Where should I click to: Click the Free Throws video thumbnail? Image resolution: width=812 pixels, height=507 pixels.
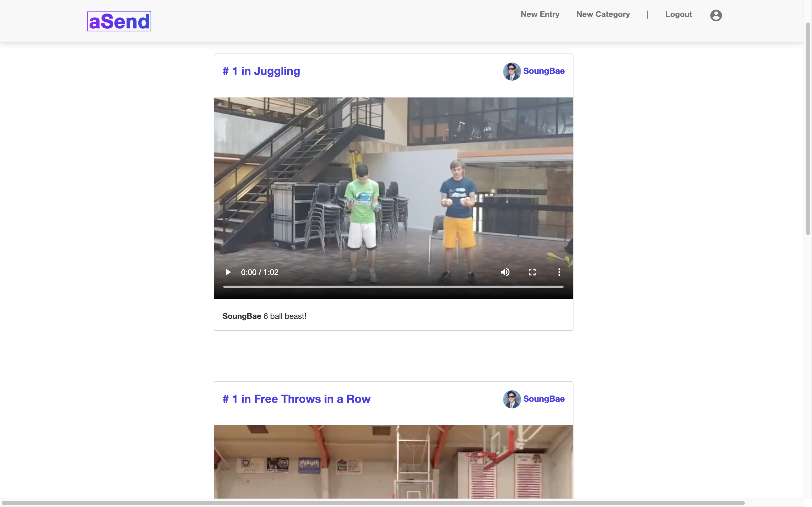tap(393, 463)
